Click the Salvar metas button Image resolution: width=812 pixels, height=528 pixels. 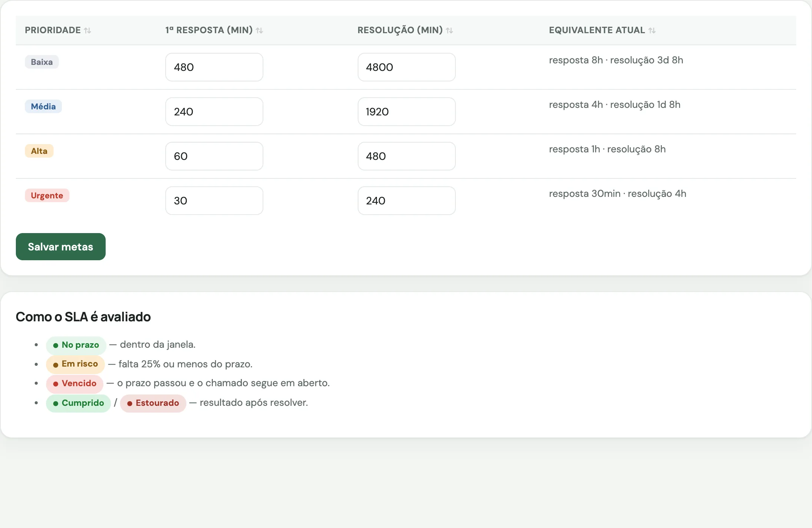click(x=61, y=247)
